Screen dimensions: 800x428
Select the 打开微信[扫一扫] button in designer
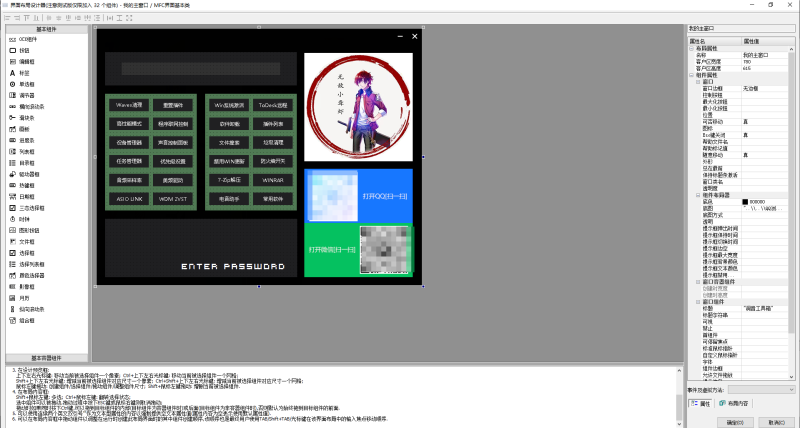click(x=332, y=250)
